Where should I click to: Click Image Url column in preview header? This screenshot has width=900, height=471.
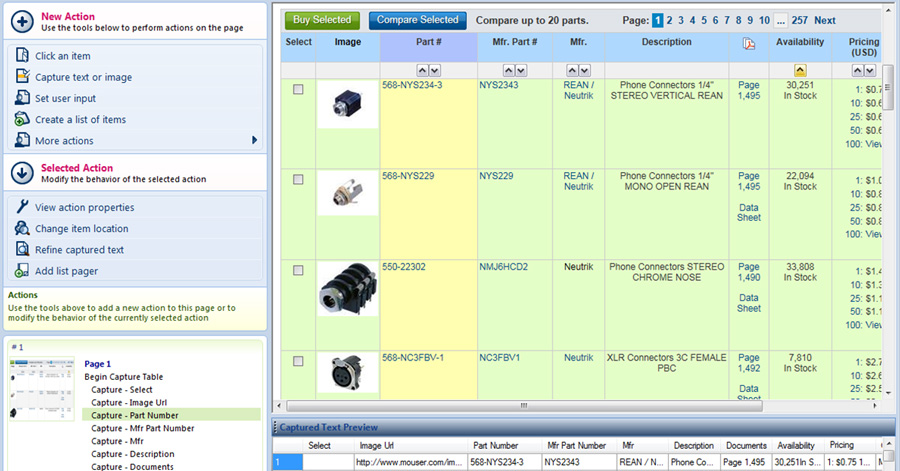coord(377,445)
